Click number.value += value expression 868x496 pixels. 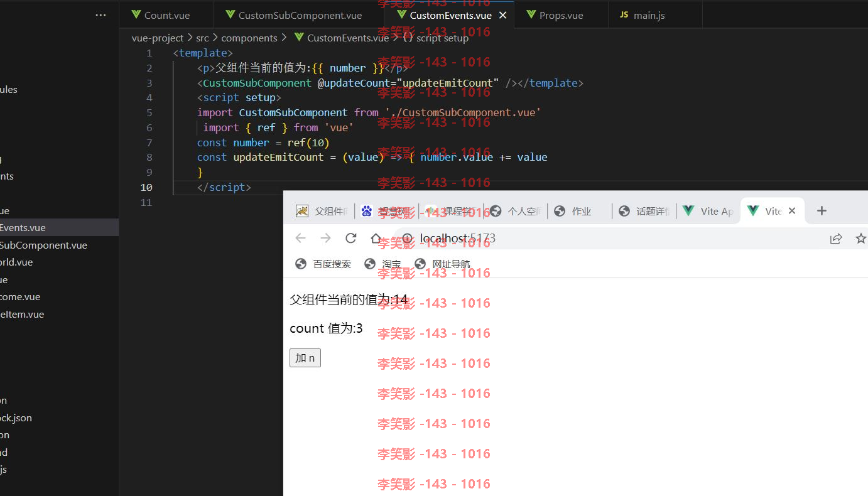[x=484, y=157]
